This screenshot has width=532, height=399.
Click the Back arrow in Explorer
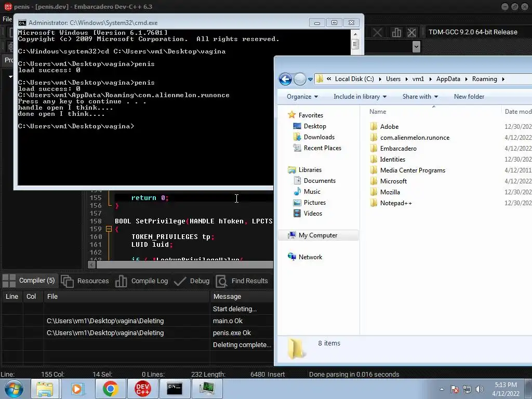click(285, 79)
